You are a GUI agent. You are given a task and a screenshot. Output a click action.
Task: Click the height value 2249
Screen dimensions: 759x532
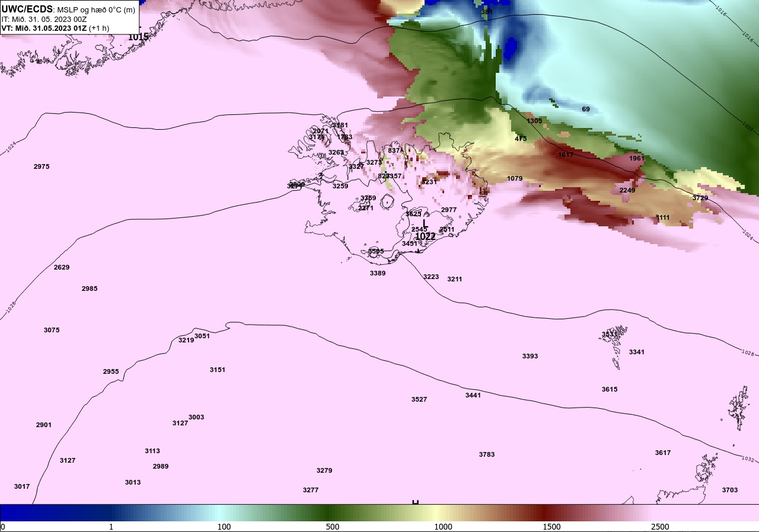coord(627,190)
